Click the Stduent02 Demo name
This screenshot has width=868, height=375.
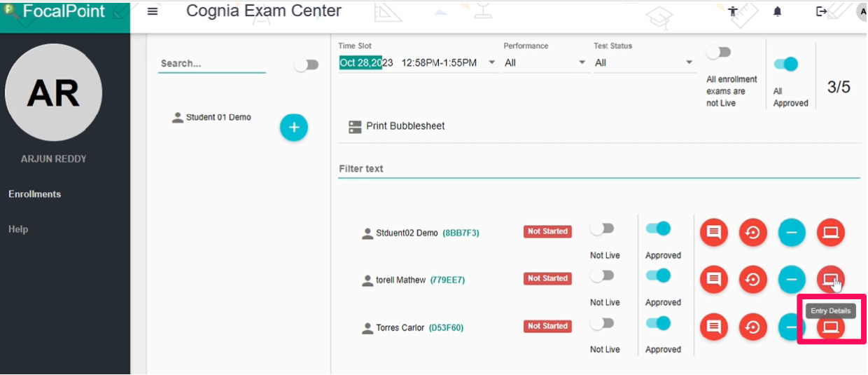coord(407,233)
